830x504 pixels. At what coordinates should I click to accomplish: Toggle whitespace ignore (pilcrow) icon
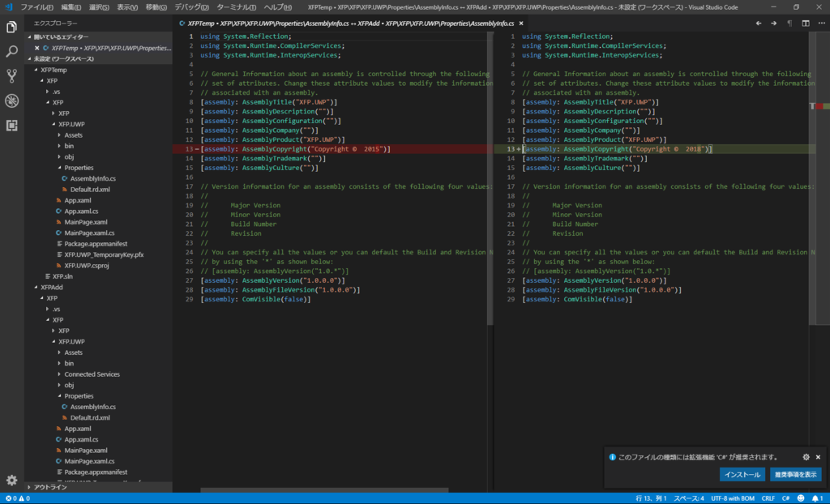coord(789,23)
